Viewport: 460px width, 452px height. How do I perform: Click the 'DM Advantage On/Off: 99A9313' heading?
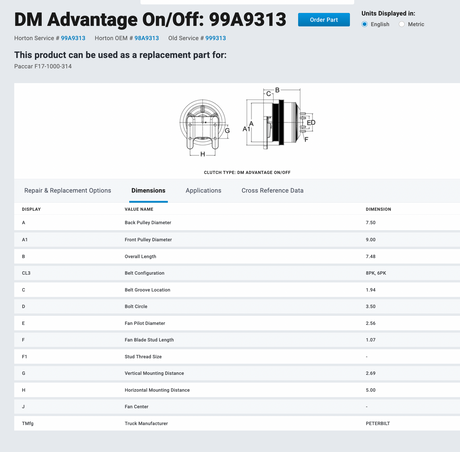[x=150, y=20]
